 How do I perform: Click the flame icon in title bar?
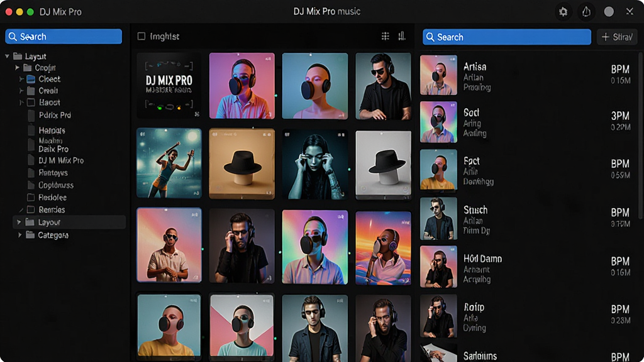[586, 12]
